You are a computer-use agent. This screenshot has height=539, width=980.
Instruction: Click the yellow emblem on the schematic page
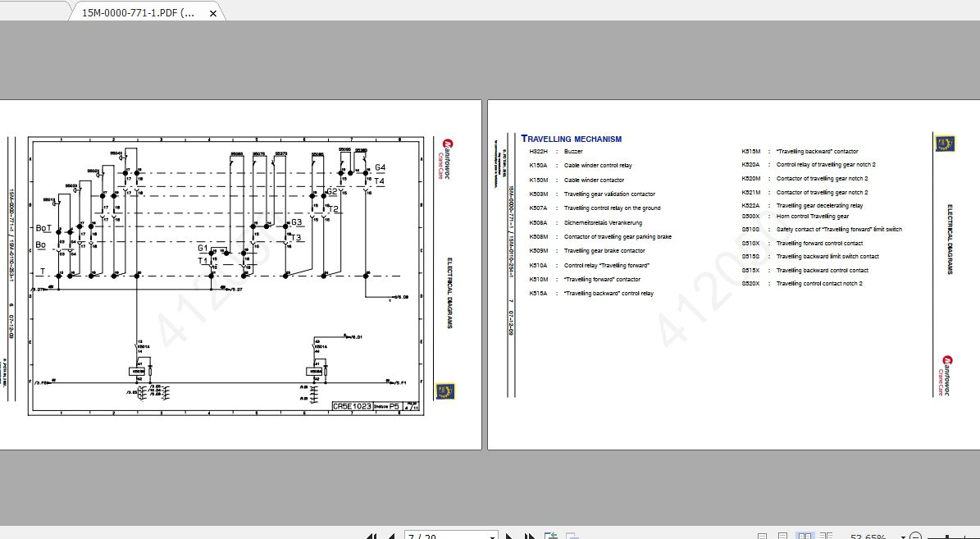point(445,391)
